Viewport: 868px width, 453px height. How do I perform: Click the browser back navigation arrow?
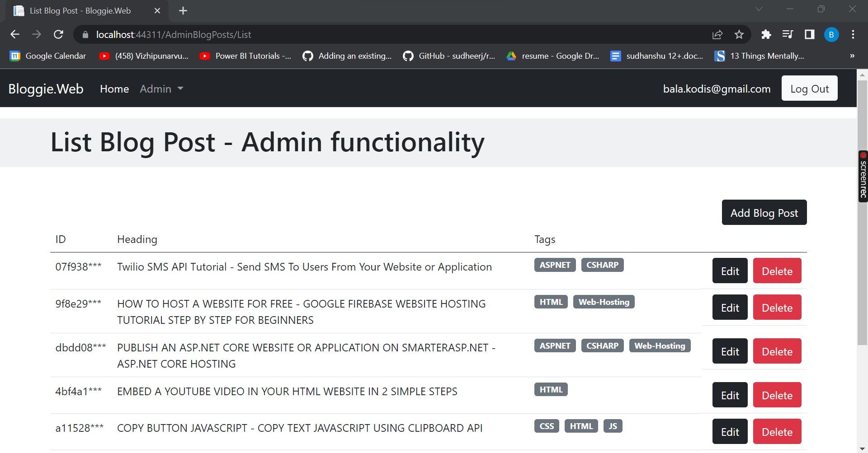coord(15,34)
